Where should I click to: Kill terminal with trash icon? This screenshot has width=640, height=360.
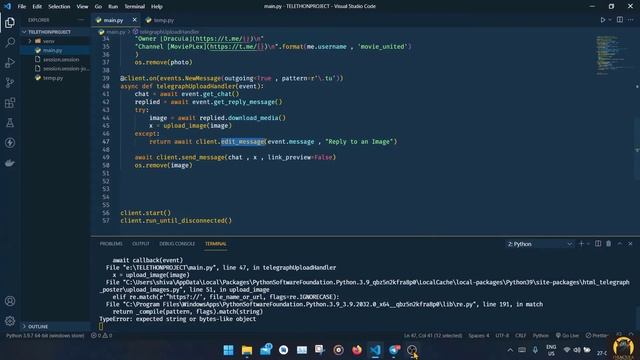click(609, 244)
